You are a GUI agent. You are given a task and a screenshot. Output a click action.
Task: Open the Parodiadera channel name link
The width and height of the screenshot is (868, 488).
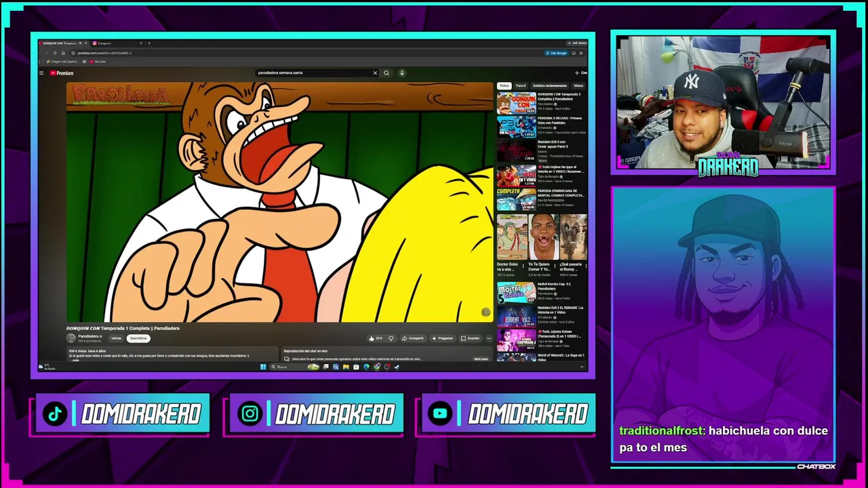pyautogui.click(x=88, y=336)
